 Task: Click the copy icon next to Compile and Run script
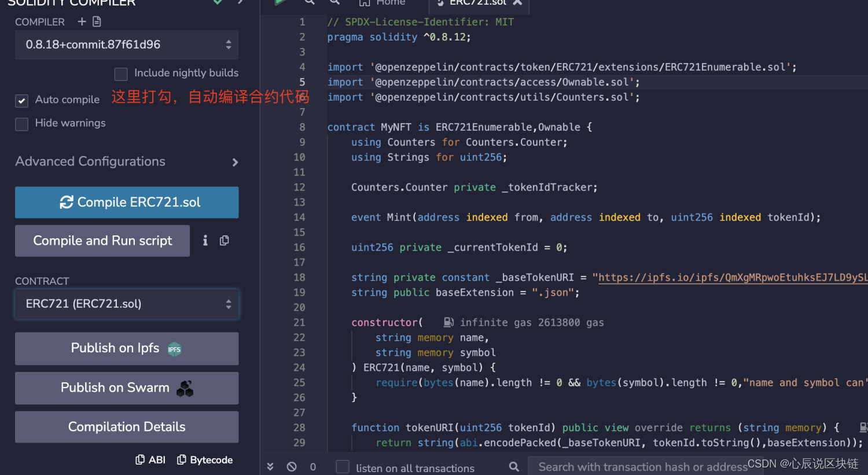224,241
